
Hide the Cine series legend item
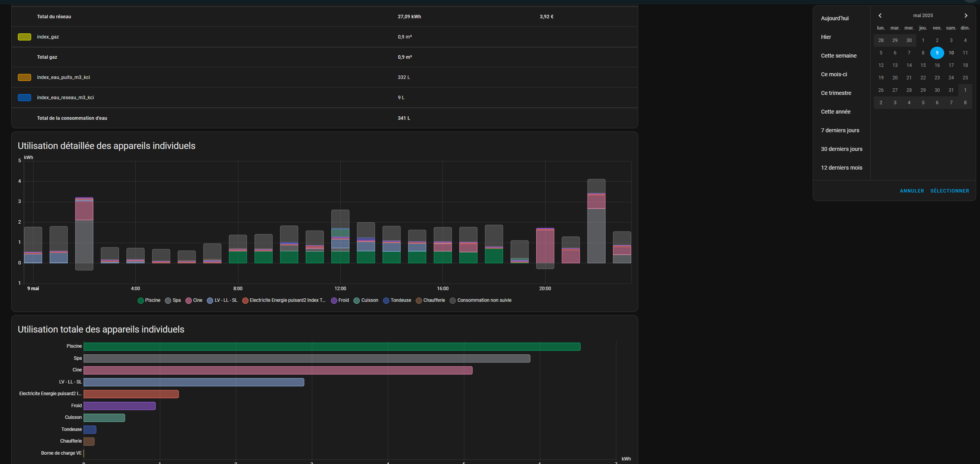[194, 300]
